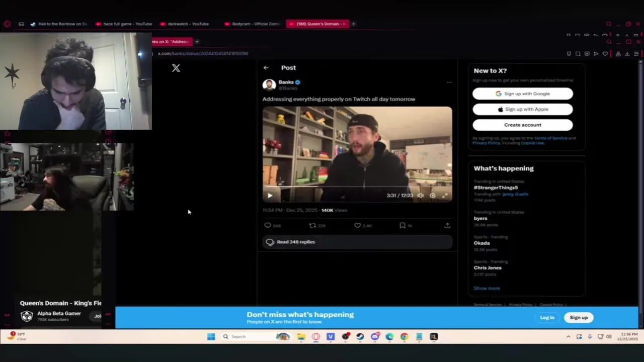Open Banks profile avatar

click(x=269, y=84)
